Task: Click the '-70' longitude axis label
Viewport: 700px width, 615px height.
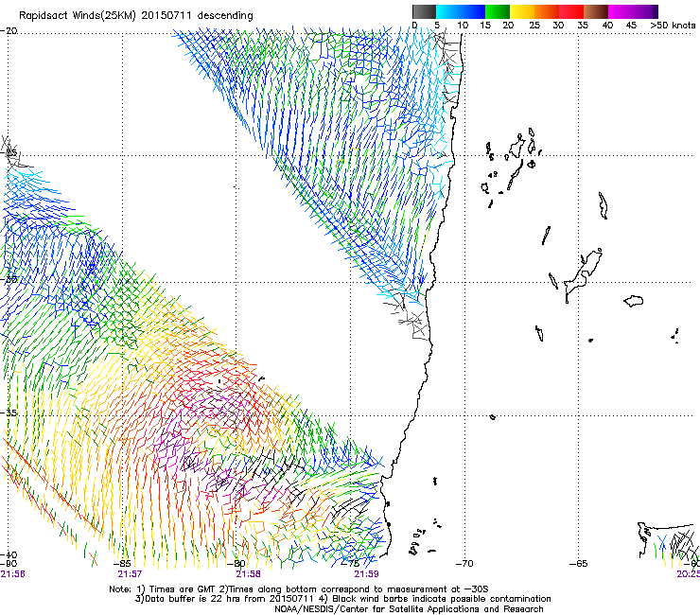Action: [464, 564]
